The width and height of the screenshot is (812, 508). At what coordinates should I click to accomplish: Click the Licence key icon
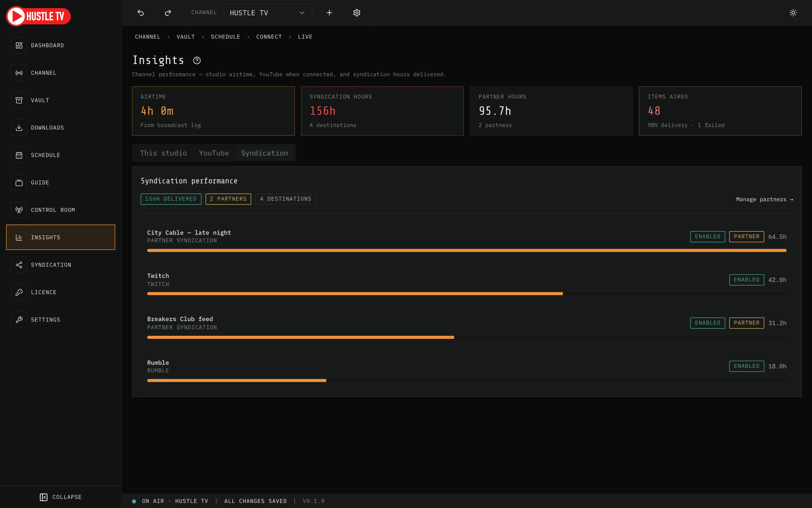click(x=19, y=292)
